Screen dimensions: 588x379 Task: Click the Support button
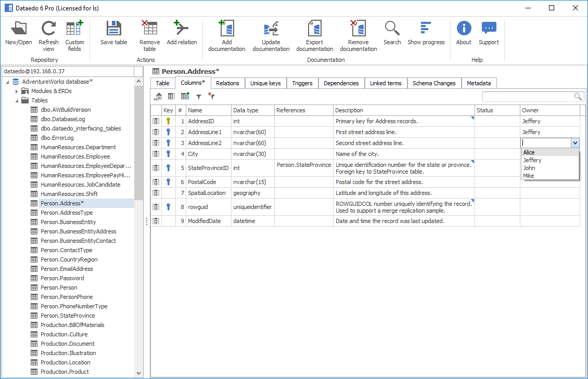click(x=489, y=30)
